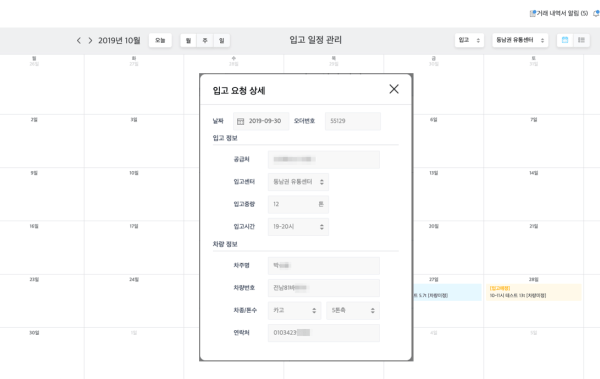Open the yellow 입고예정 event on 28일
Viewport: 600px width, 379px height.
(534, 292)
